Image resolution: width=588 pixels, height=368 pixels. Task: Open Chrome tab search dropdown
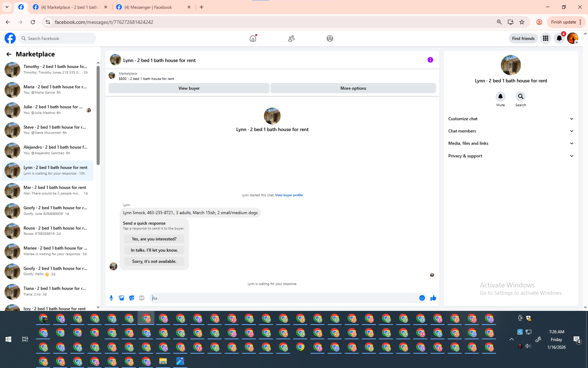tap(7, 7)
